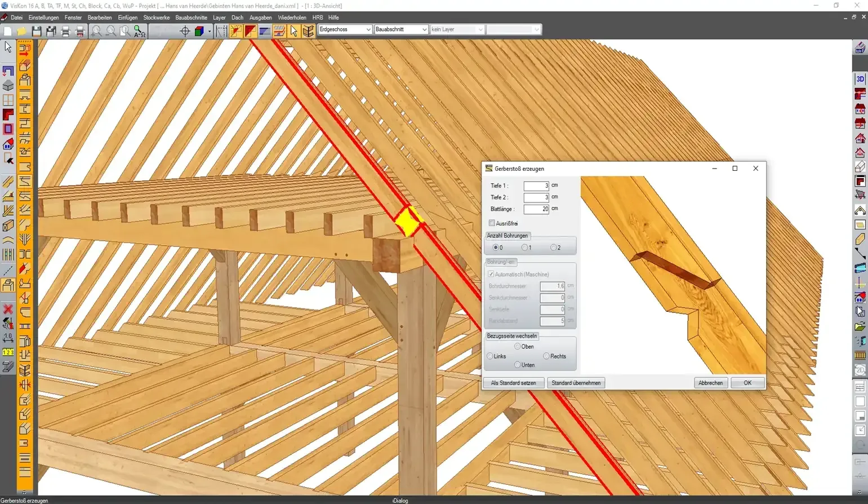Click the red X delete icon

(x=8, y=309)
